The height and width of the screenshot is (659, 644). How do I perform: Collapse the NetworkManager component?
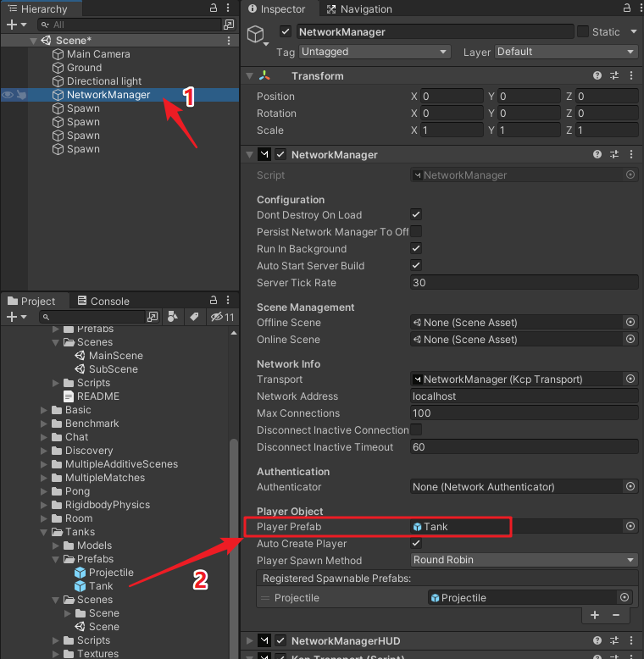click(250, 155)
